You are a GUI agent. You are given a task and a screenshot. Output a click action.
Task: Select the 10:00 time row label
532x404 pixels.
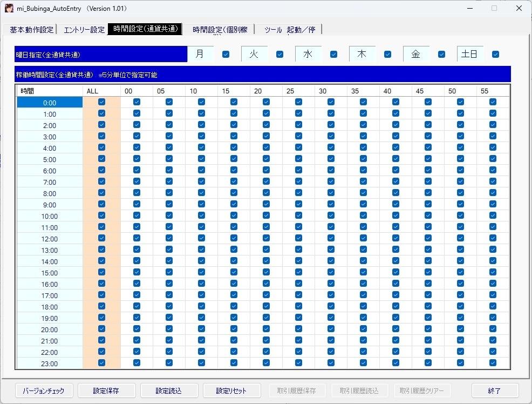point(50,216)
